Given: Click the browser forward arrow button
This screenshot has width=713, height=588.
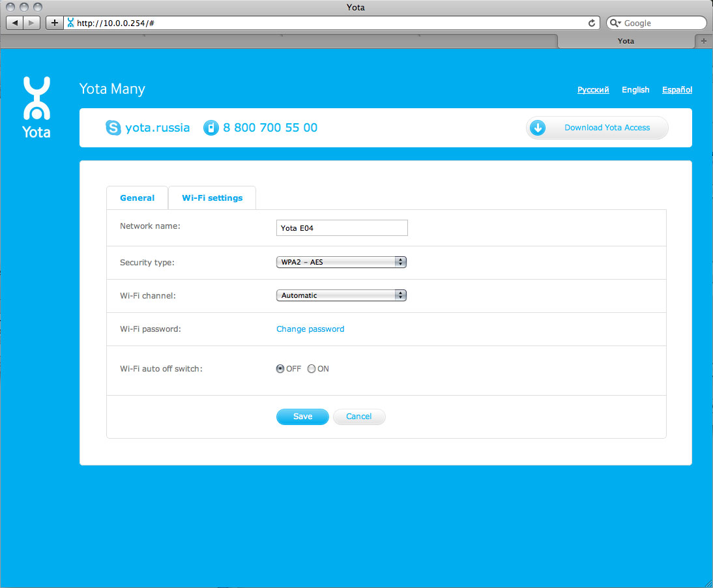Looking at the screenshot, I should (x=31, y=23).
